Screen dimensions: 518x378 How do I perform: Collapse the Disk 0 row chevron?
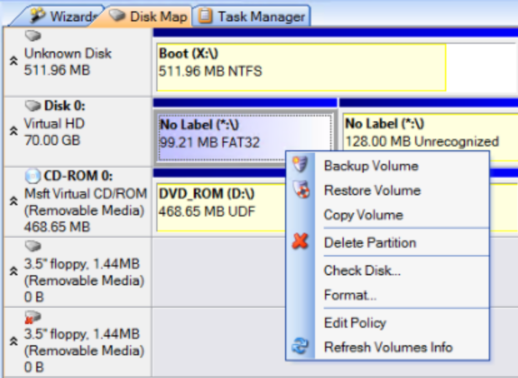(13, 131)
